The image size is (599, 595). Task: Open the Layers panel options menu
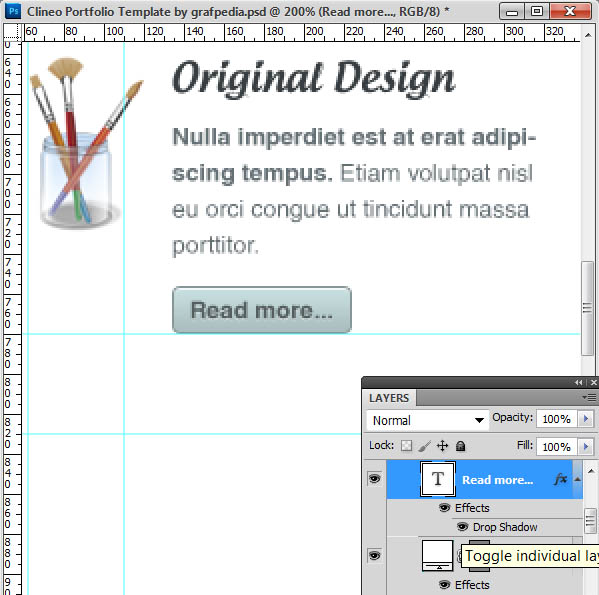point(589,398)
